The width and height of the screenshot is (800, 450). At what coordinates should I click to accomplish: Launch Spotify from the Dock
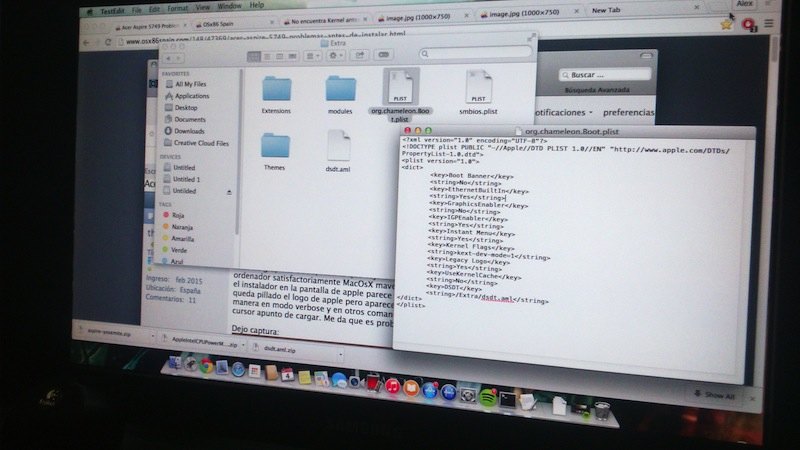pyautogui.click(x=488, y=398)
